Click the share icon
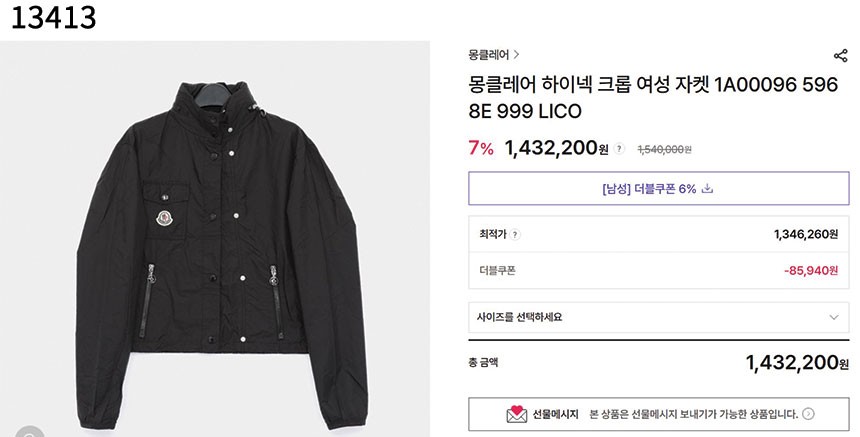 click(x=840, y=56)
